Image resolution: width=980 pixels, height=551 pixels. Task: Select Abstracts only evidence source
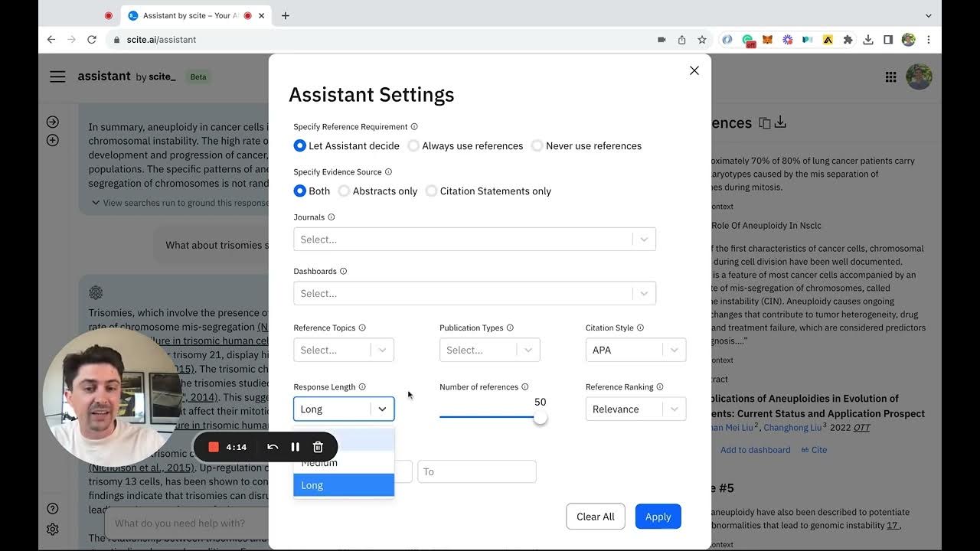coord(378,191)
